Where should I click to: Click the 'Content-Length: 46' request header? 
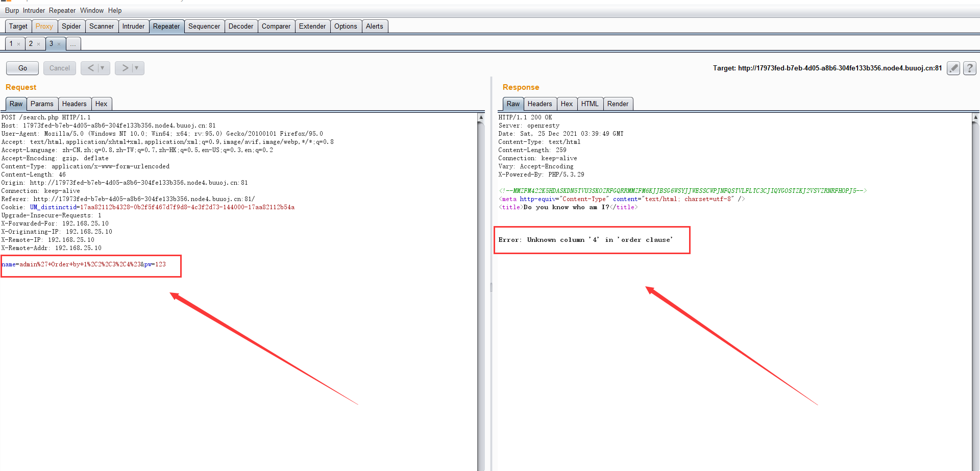[x=34, y=175]
